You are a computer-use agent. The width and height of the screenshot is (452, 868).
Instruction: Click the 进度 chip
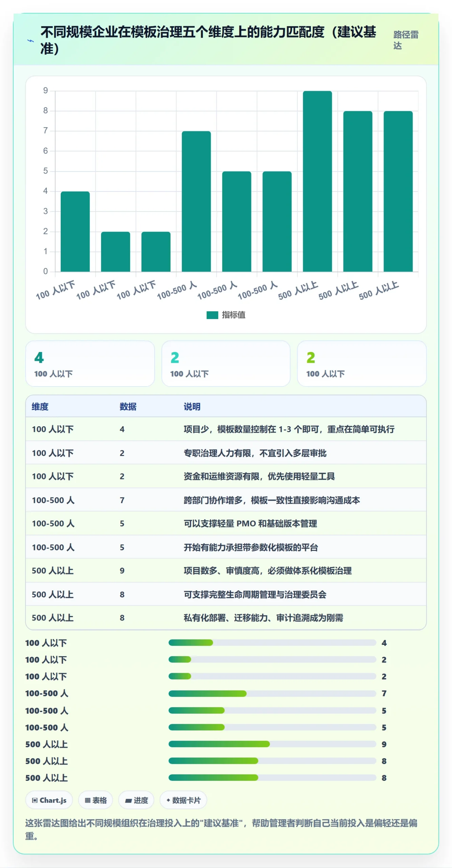pos(136,800)
